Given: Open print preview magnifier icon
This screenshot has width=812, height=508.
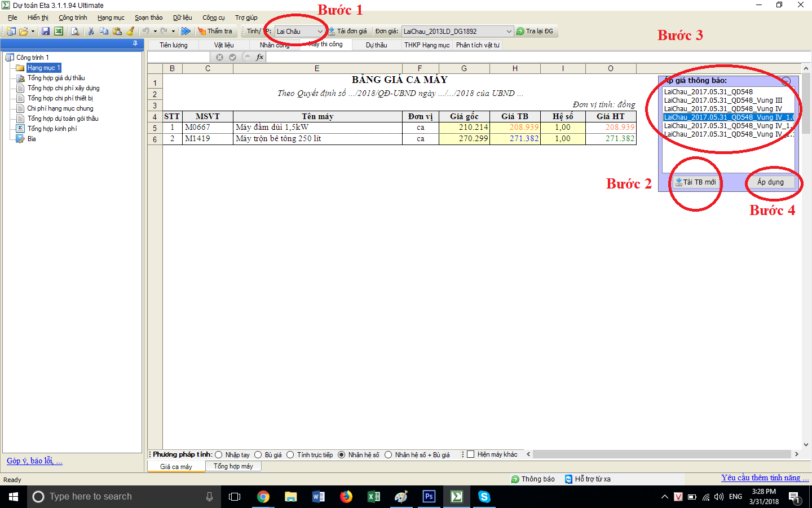Looking at the screenshot, I should pos(75,32).
